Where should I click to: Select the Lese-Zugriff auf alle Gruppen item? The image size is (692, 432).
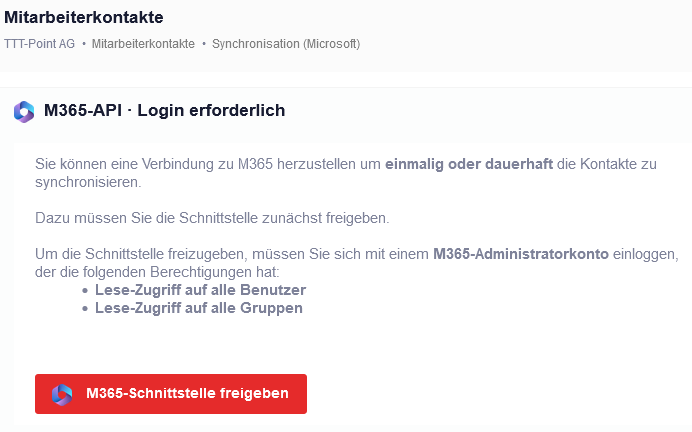click(x=198, y=308)
